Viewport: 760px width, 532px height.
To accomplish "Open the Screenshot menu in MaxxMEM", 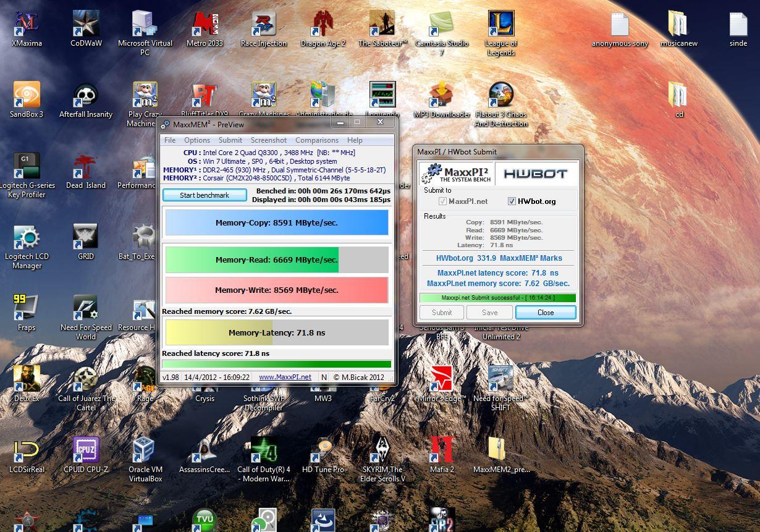I will pos(269,140).
